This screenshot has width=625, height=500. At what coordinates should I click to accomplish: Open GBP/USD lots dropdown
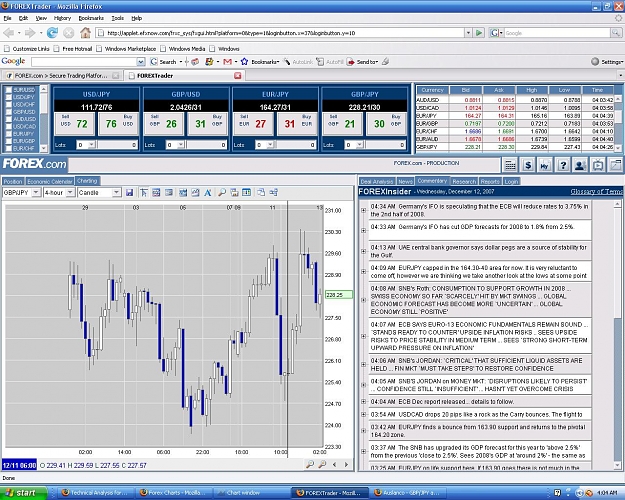click(x=181, y=145)
